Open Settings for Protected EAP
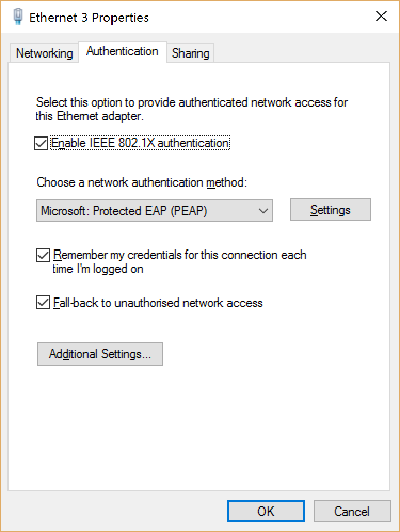This screenshot has width=400, height=532. tap(330, 209)
